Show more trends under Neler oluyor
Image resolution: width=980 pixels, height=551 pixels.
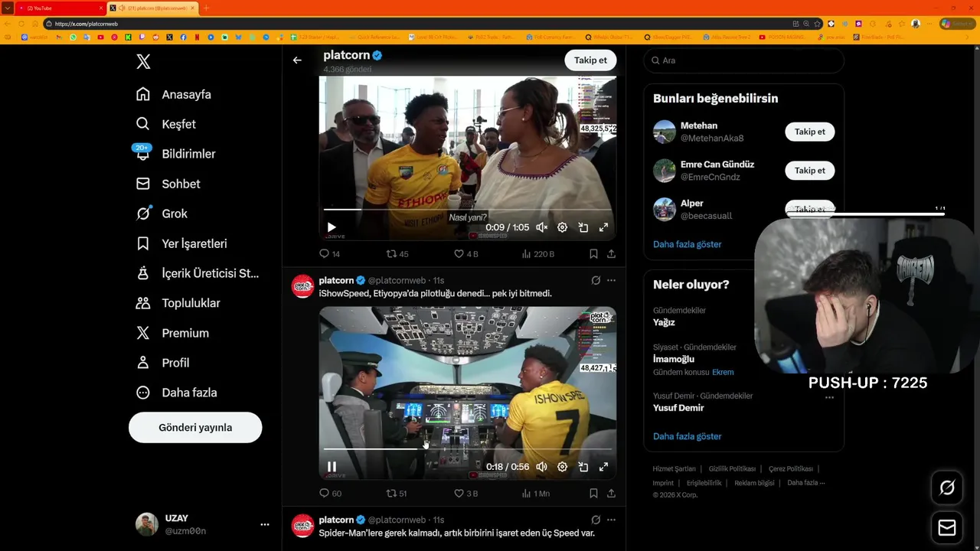tap(687, 436)
